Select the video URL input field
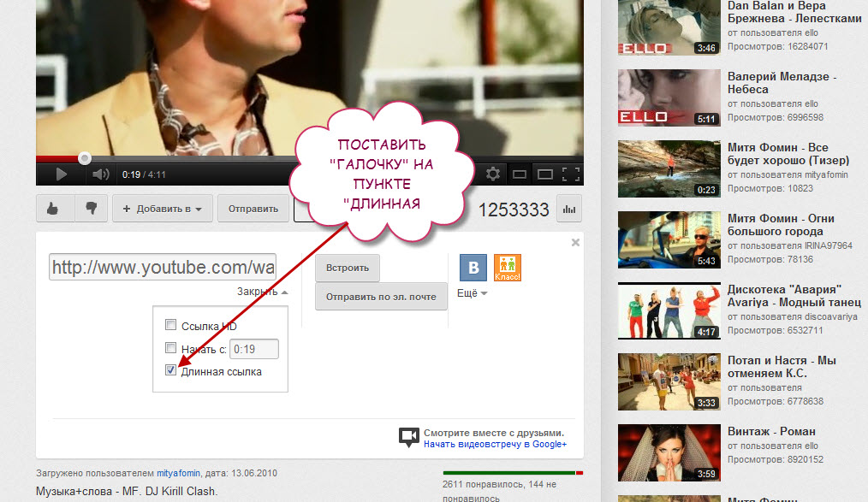This screenshot has width=868, height=502. [163, 267]
